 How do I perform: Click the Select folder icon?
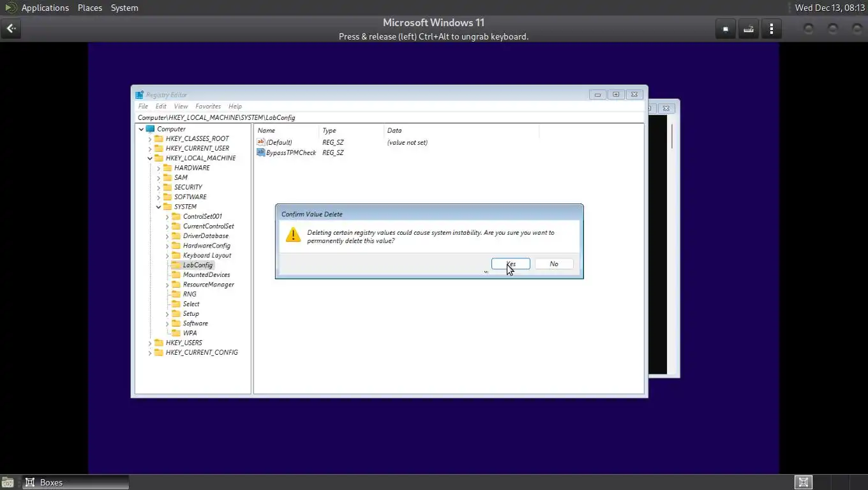tap(176, 304)
